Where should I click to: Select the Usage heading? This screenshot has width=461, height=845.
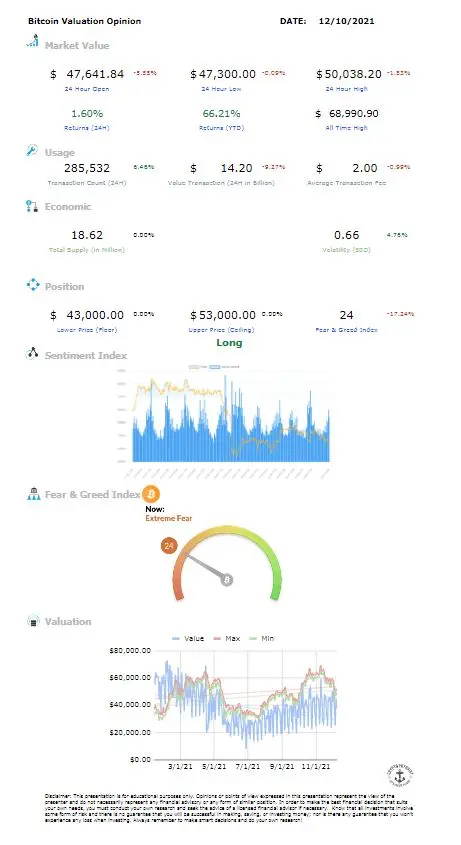coord(60,153)
